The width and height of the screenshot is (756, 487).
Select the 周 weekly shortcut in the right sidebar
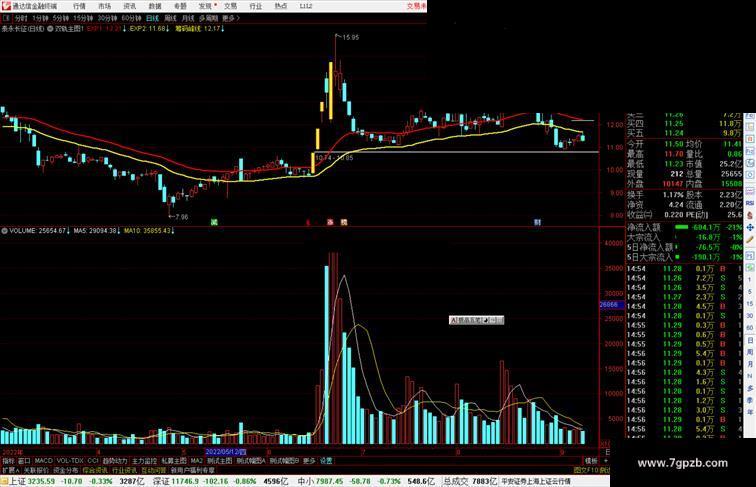click(x=750, y=352)
